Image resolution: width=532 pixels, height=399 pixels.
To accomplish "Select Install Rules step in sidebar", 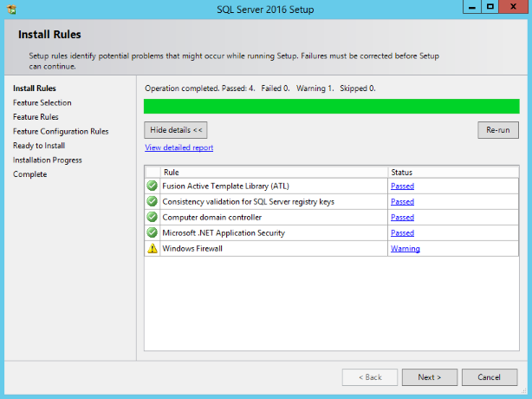I will tap(35, 88).
